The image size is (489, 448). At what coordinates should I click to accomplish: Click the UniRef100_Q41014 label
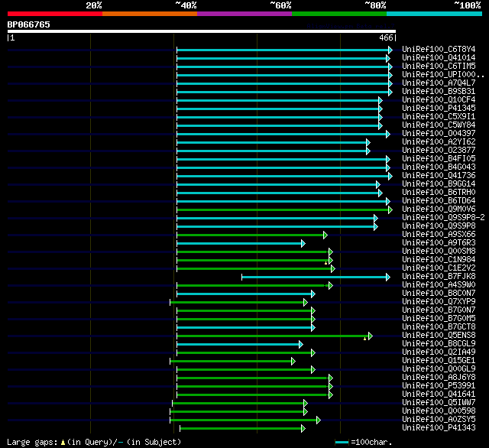point(439,57)
